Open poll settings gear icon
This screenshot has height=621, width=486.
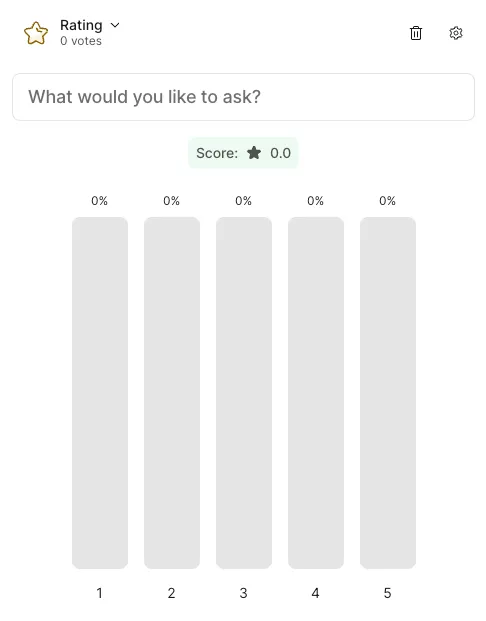pyautogui.click(x=456, y=33)
